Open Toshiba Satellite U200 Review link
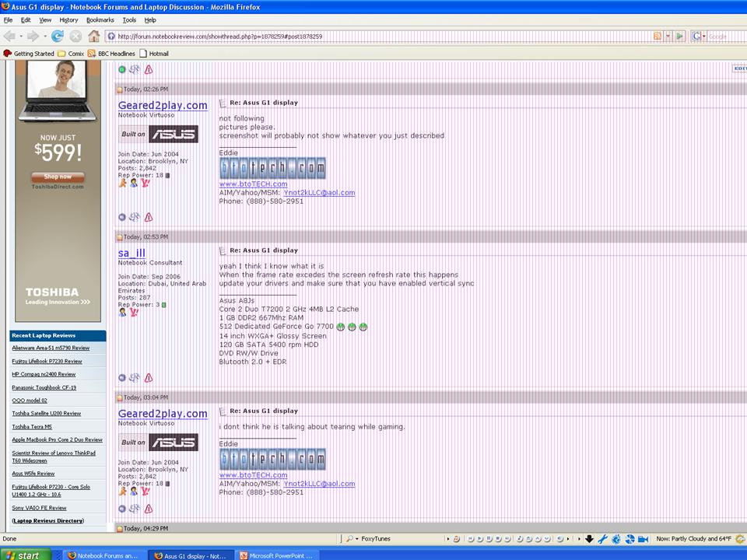Screen dimensions: 747x560 point(46,413)
